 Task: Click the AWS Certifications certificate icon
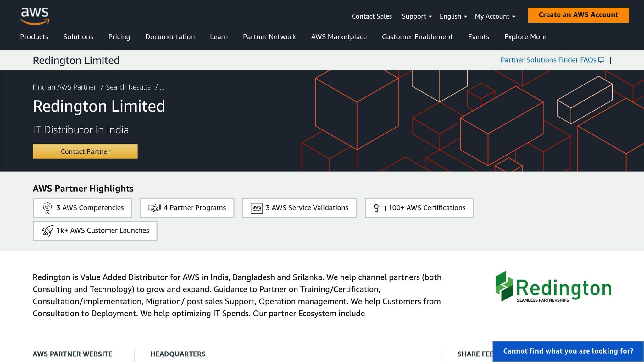pos(379,208)
